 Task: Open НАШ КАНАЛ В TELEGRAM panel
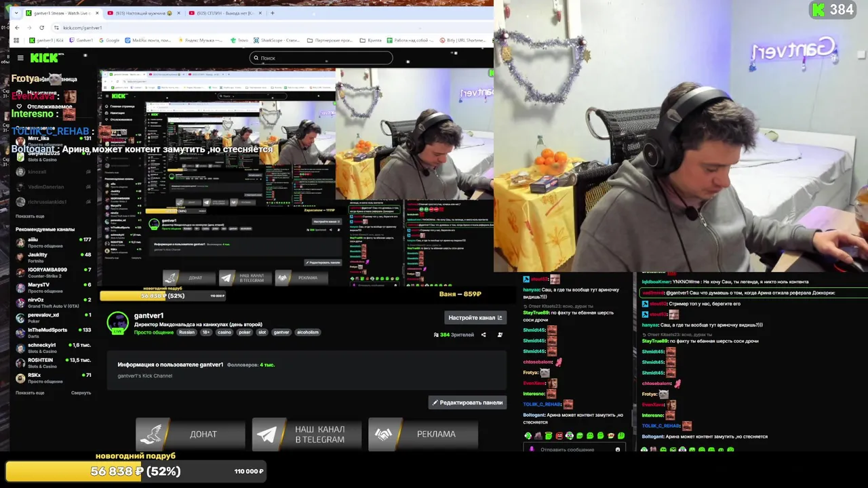coord(307,434)
